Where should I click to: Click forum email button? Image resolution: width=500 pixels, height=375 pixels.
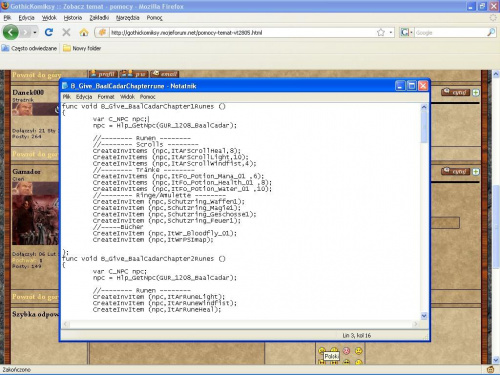pos(164,74)
